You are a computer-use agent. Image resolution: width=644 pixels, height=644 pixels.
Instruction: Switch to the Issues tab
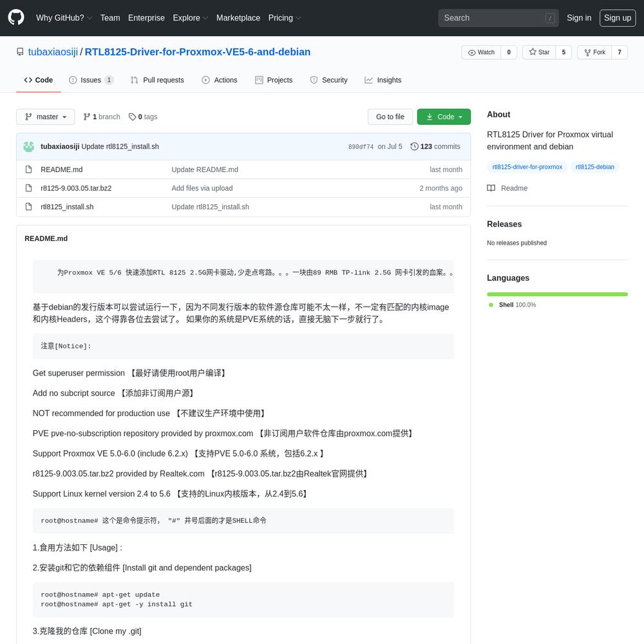click(91, 80)
